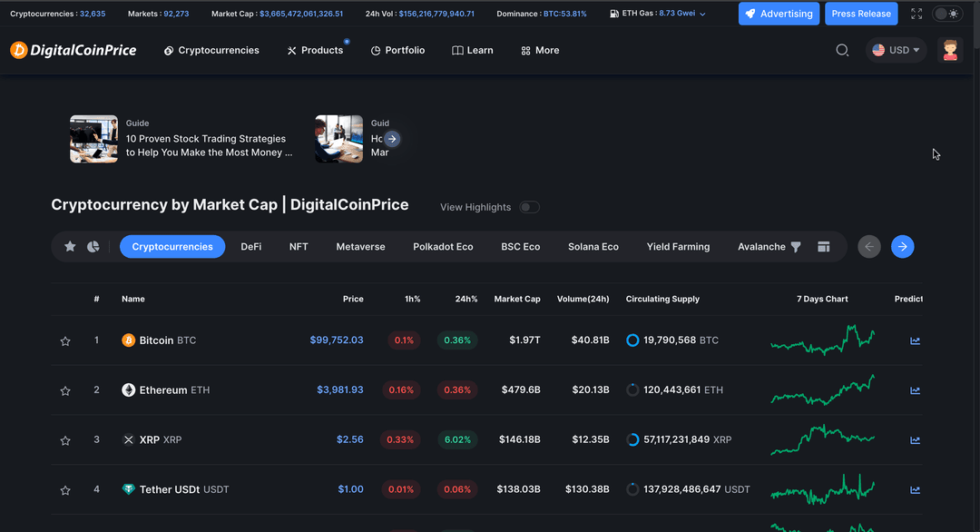This screenshot has width=980, height=532.
Task: Open Ethereum prediction chart icon
Action: click(915, 390)
